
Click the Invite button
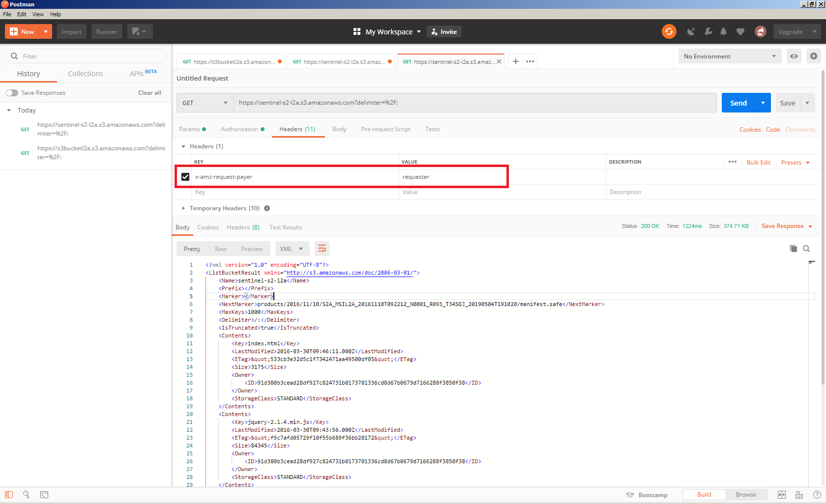click(x=444, y=31)
